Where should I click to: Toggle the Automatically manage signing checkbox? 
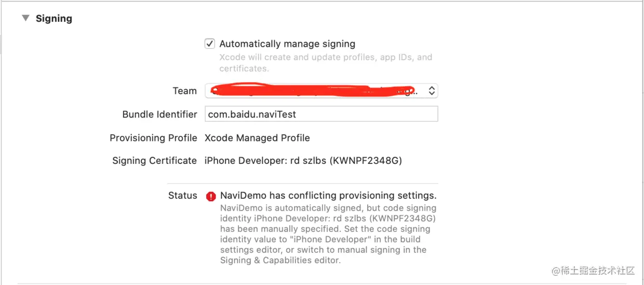point(210,44)
